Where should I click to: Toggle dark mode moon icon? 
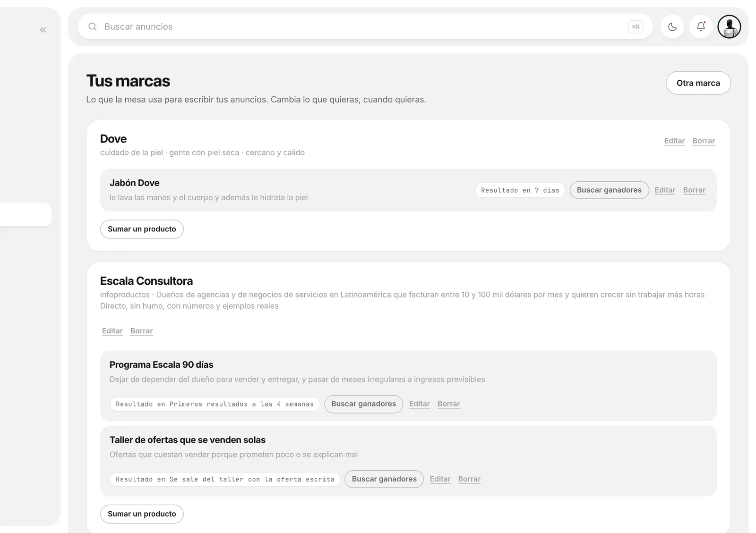point(672,26)
